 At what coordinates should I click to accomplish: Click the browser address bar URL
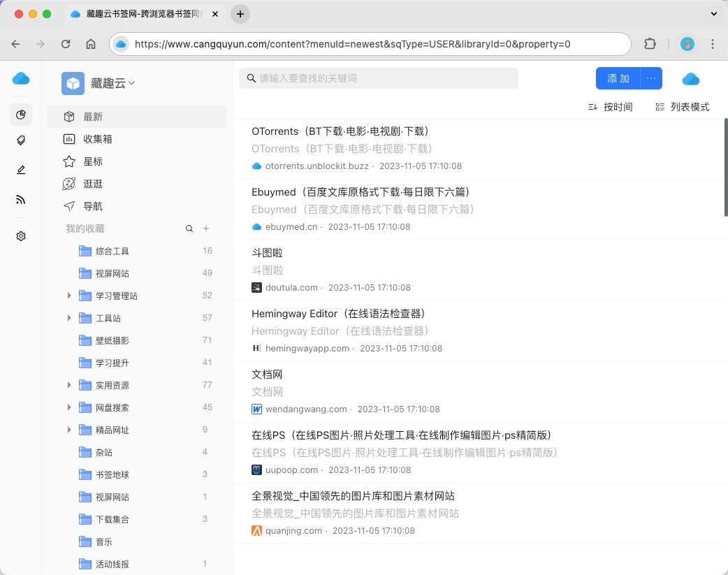[x=352, y=44]
